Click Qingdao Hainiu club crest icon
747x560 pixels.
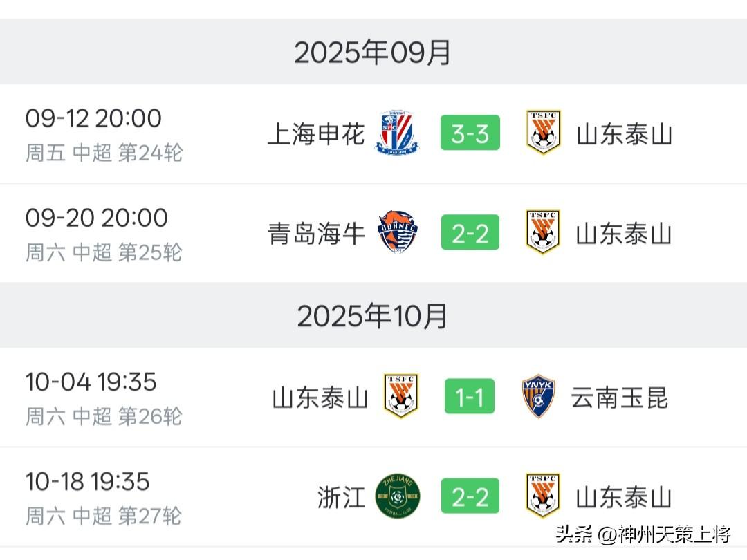coord(398,233)
